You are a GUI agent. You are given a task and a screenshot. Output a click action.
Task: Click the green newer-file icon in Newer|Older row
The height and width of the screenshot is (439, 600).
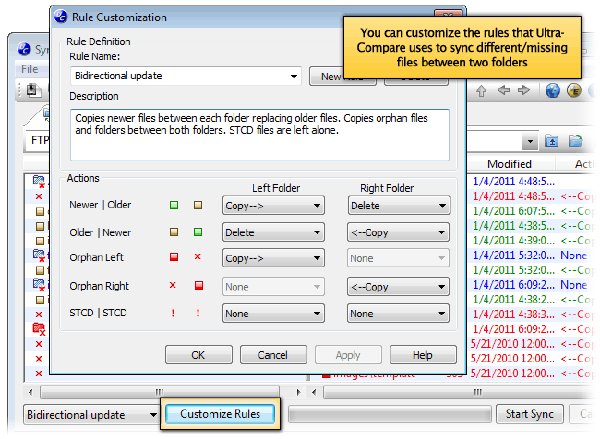[x=174, y=205]
